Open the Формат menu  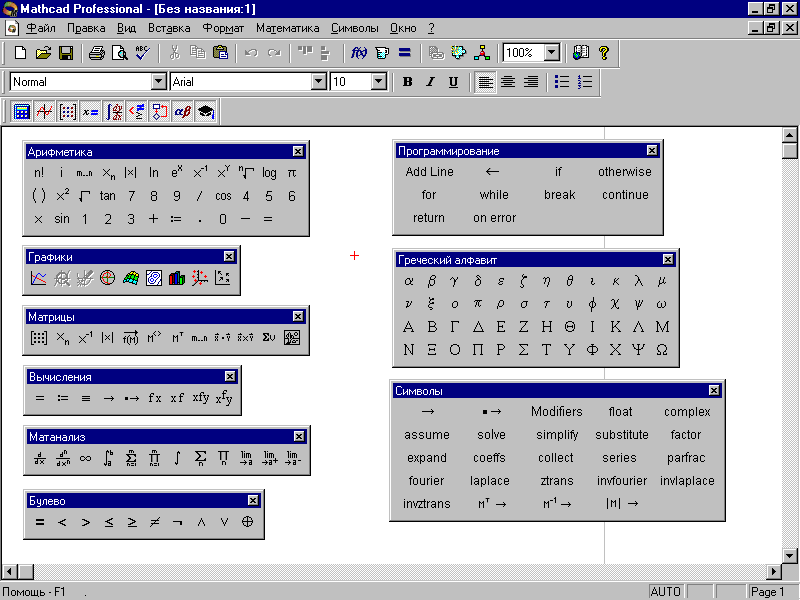click(x=223, y=28)
